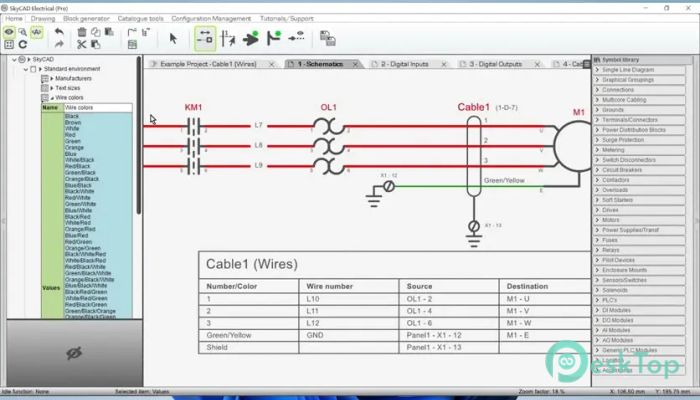Image resolution: width=700 pixels, height=400 pixels.
Task: Click the Redo arrow icon
Action: 59,44
